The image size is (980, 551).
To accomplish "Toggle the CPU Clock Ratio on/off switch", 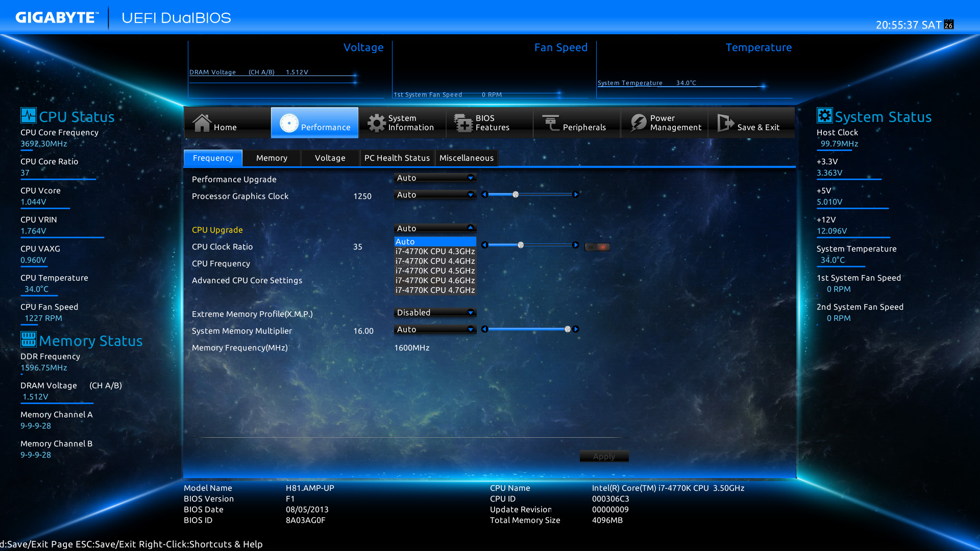I will [x=597, y=247].
